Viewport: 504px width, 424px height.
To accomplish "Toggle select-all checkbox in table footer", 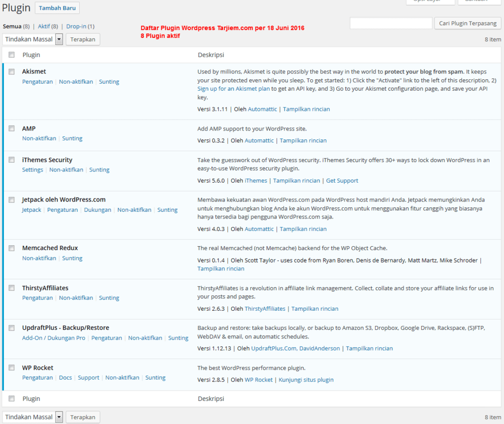I will click(x=12, y=398).
